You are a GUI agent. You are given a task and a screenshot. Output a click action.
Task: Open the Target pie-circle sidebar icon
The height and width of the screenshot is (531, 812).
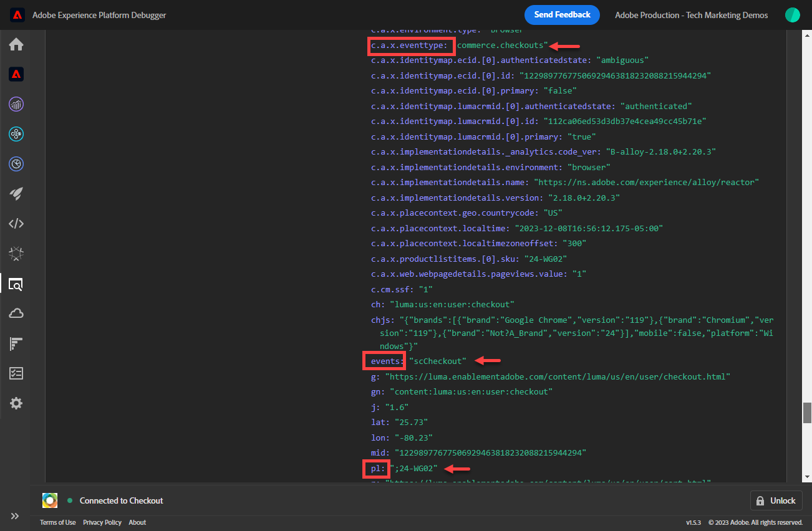click(x=16, y=164)
